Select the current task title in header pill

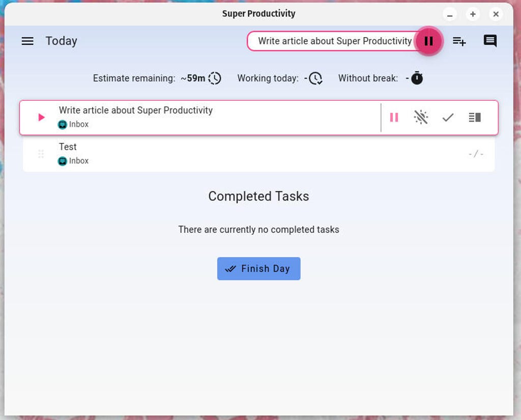(x=335, y=41)
